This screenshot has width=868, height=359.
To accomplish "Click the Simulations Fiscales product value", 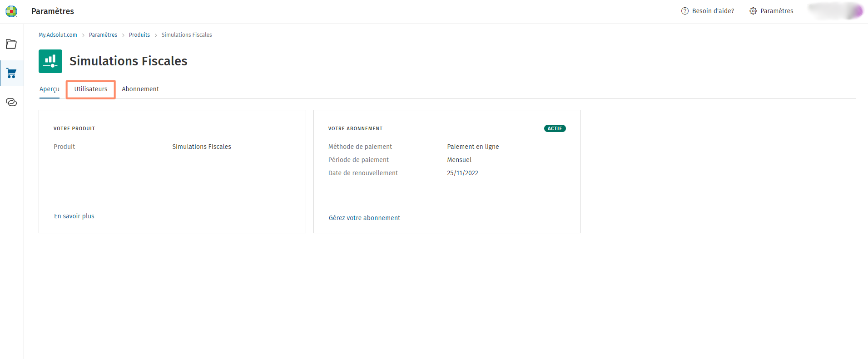I will [x=202, y=147].
